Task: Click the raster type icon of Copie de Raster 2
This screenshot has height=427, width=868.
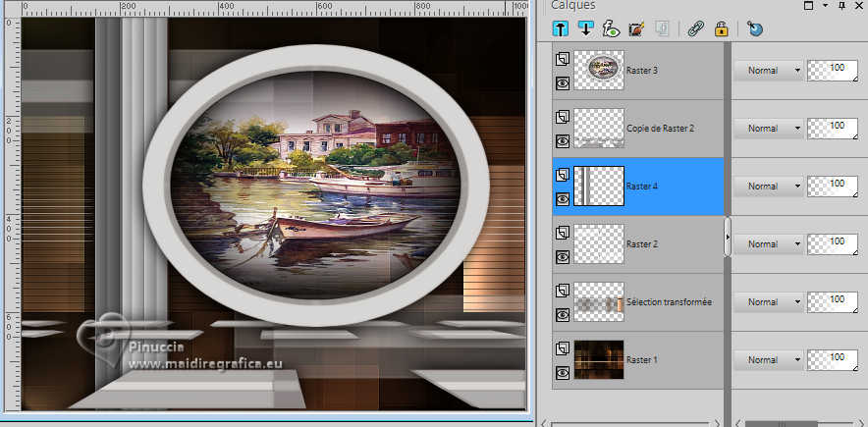Action: click(563, 116)
